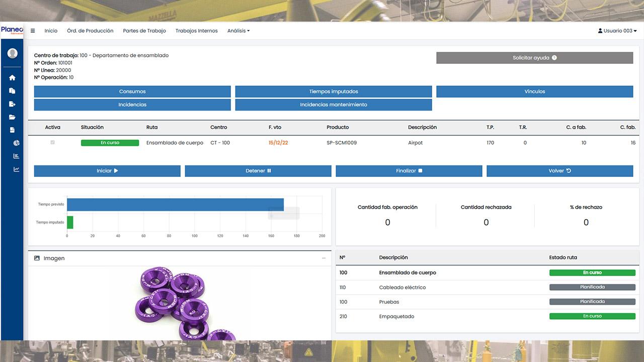
Task: Select the Home icon in the left sidebar
Action: [11, 78]
